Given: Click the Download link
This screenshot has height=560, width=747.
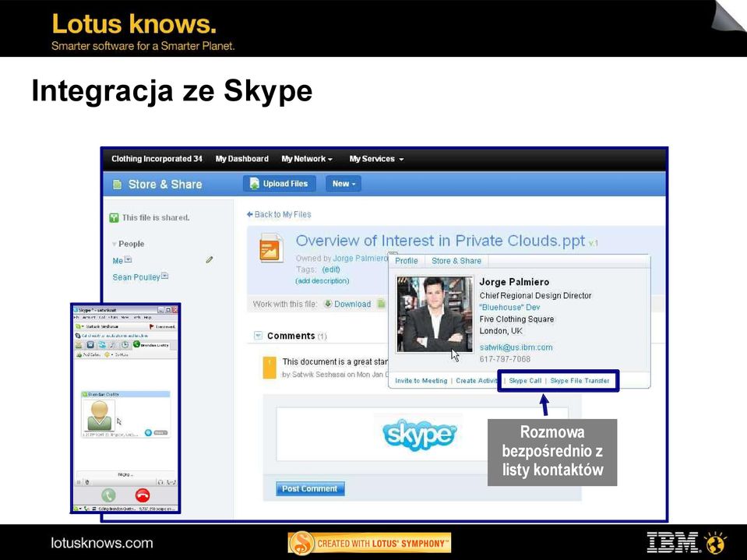Looking at the screenshot, I should pyautogui.click(x=353, y=304).
